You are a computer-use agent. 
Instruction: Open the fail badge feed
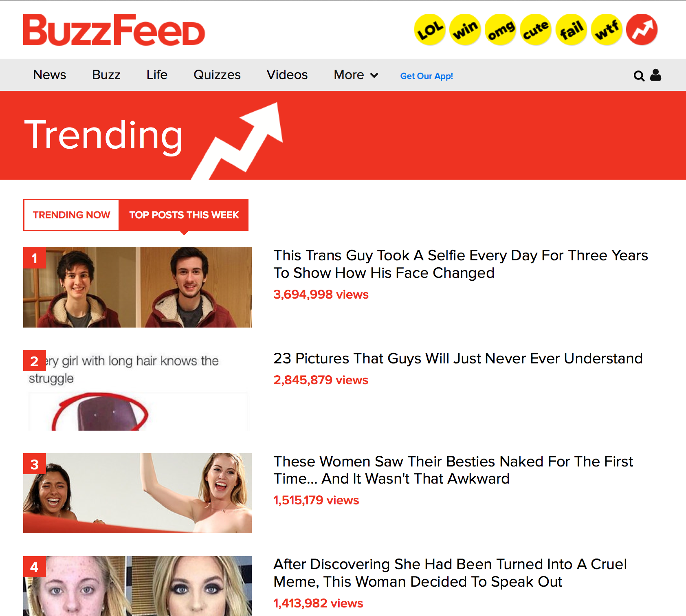(571, 30)
